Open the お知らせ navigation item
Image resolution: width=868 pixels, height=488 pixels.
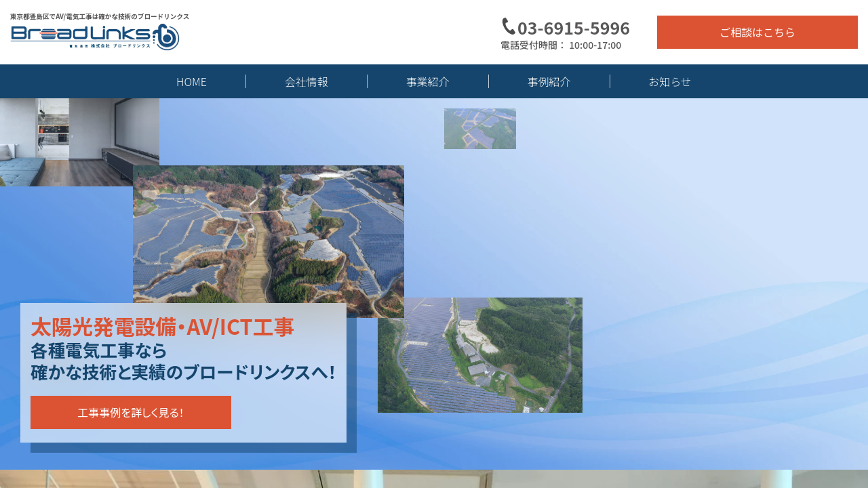670,81
